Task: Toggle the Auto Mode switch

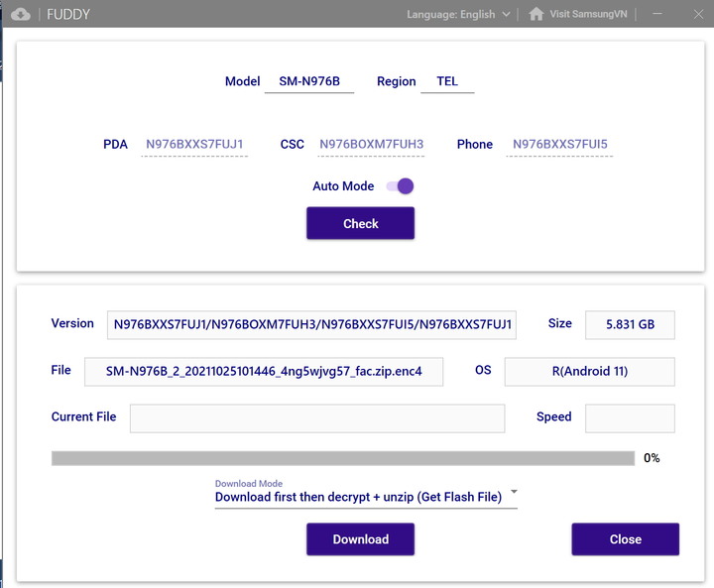Action: click(x=401, y=185)
